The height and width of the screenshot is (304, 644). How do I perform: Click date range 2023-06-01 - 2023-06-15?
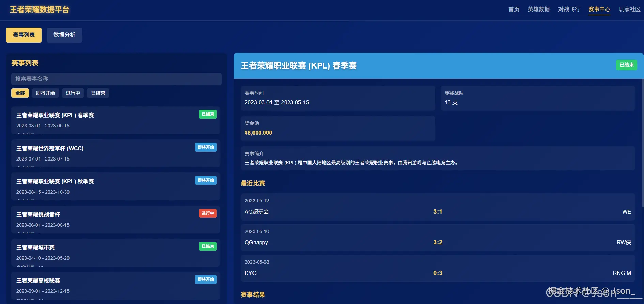[x=43, y=225]
